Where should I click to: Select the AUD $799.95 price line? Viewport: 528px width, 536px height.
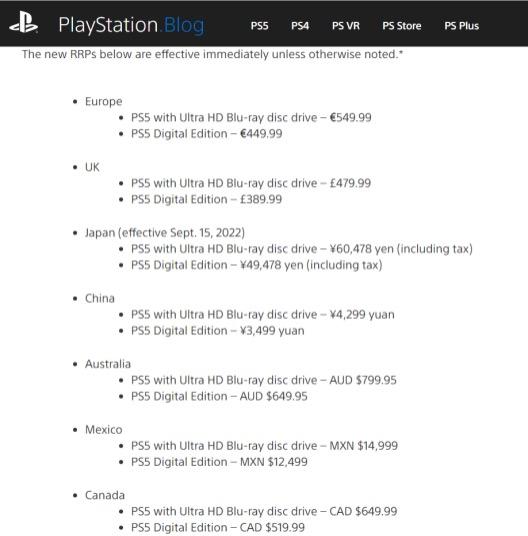pyautogui.click(x=264, y=380)
